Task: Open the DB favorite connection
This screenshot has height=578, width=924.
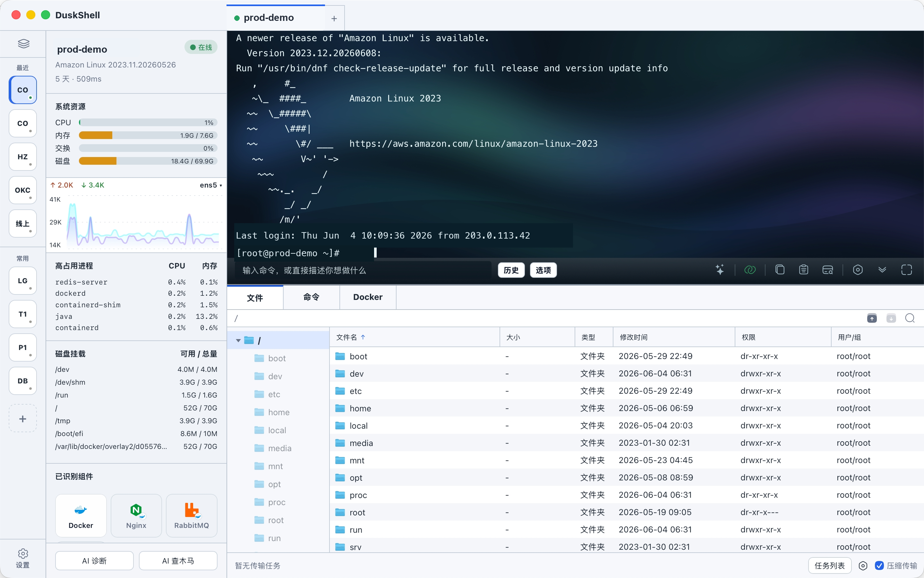Action: pyautogui.click(x=23, y=381)
